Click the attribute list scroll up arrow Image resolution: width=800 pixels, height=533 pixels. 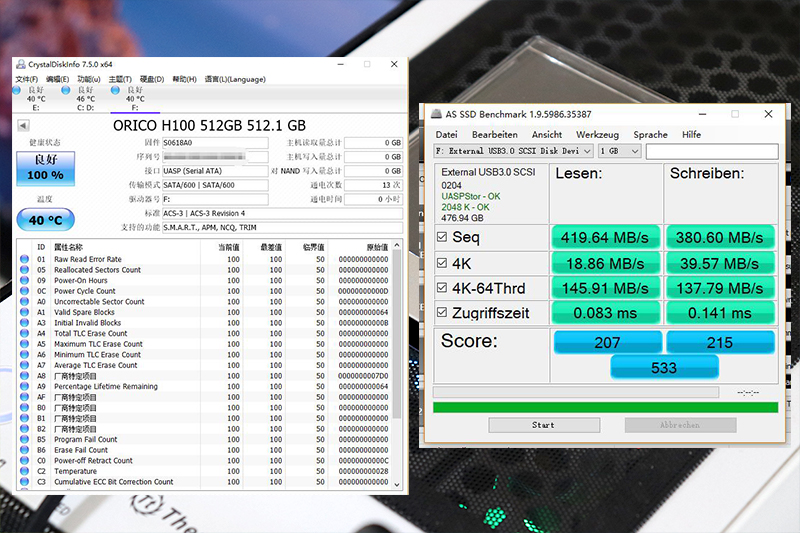click(x=397, y=246)
